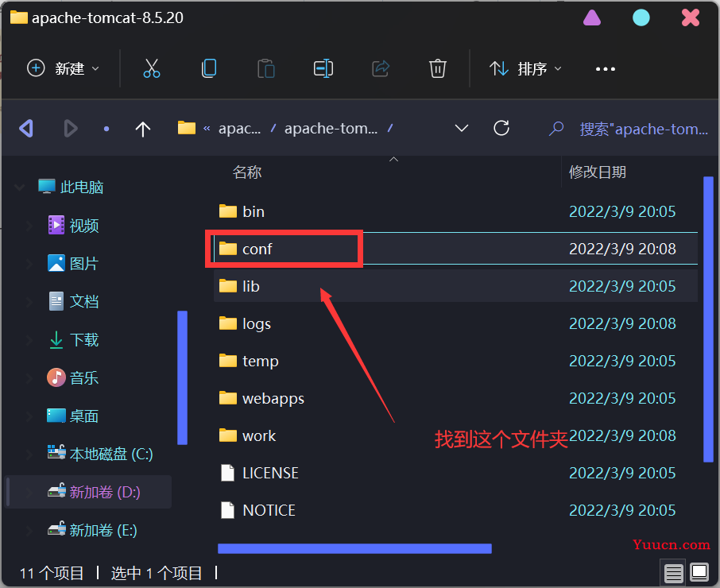The image size is (720, 588).
Task: Refresh the current folder view
Action: coord(501,128)
